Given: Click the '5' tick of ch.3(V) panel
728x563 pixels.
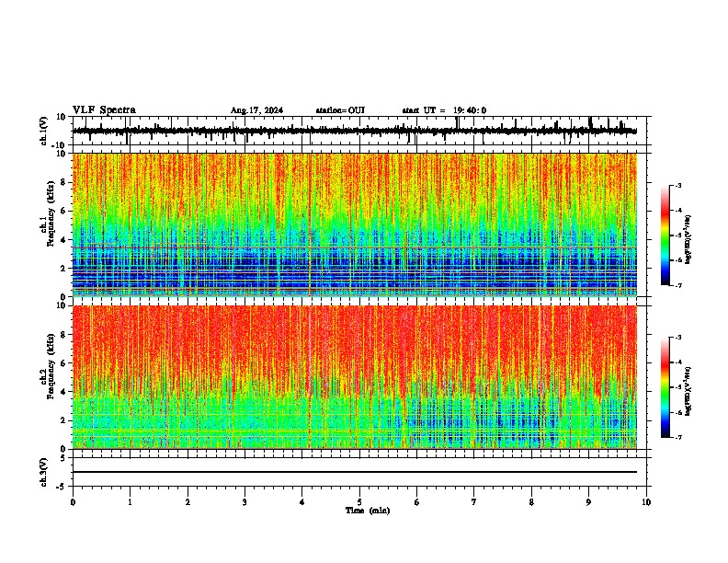Looking at the screenshot, I should (63, 457).
